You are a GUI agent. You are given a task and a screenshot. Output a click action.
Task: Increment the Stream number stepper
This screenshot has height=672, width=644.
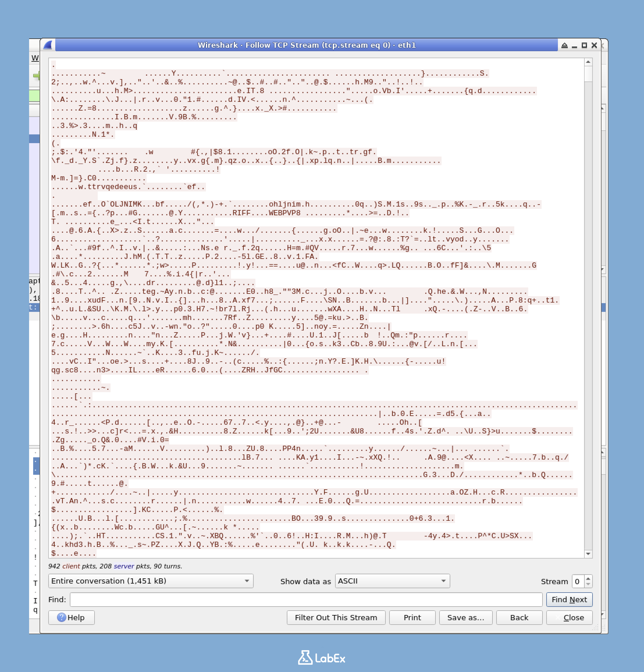coord(588,578)
